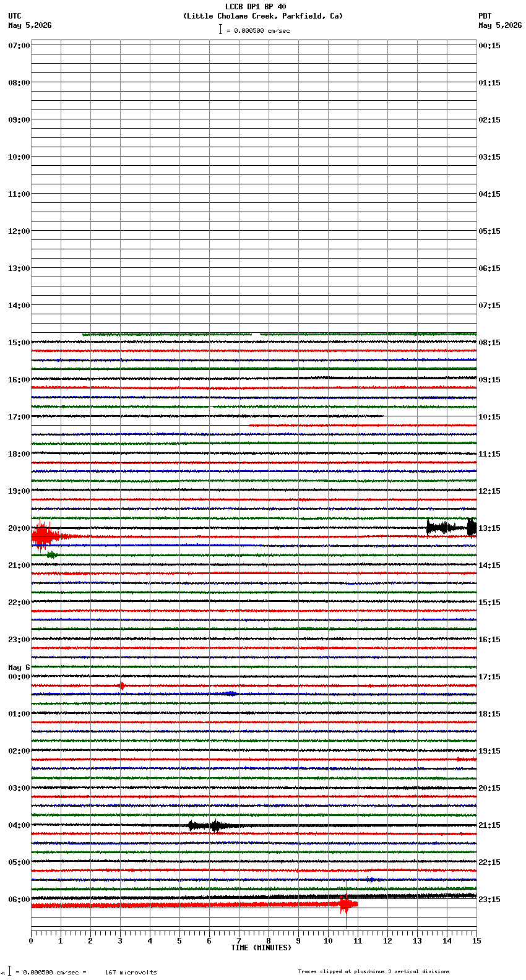The width and height of the screenshot is (526, 980).
Task: Click the 13:15 PDT row label
Action: [489, 528]
